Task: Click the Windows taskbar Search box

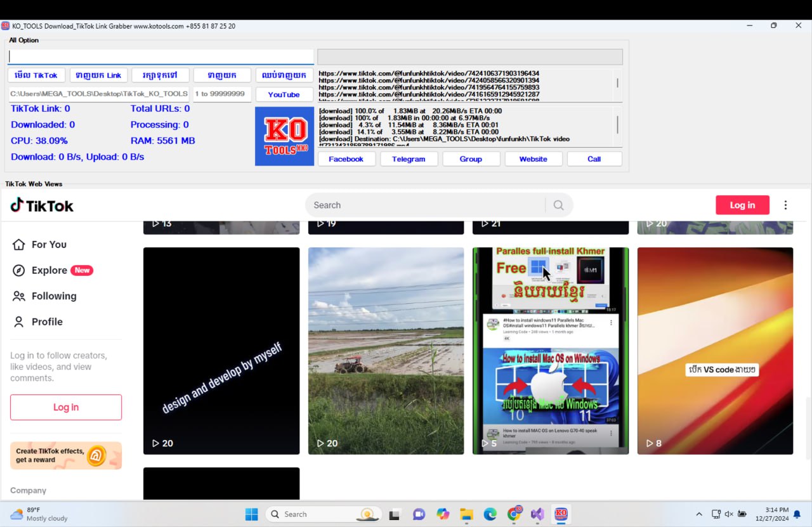Action: [x=323, y=514]
